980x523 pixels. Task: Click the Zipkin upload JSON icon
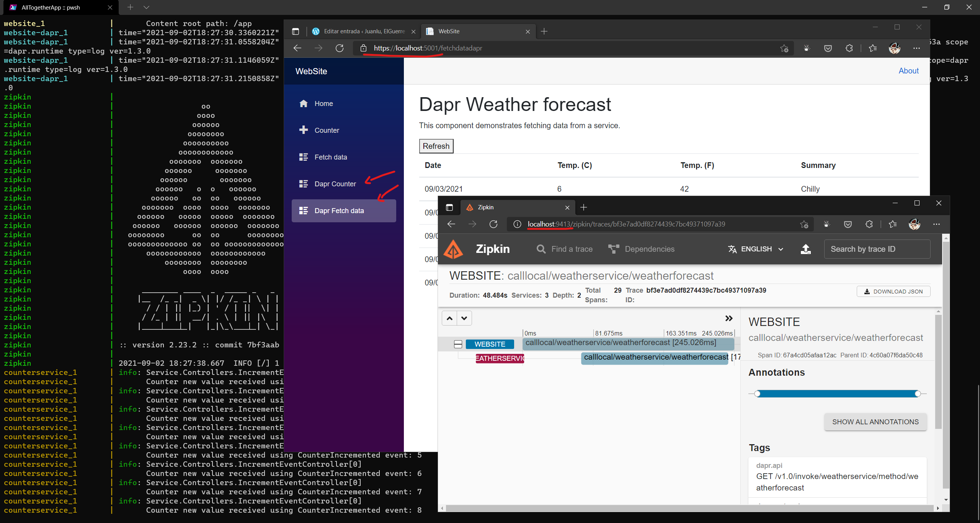click(x=805, y=249)
